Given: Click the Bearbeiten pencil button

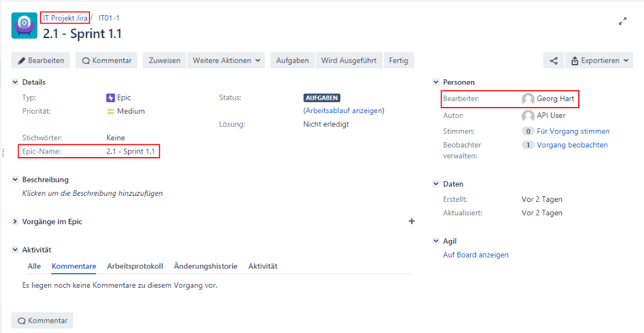Looking at the screenshot, I should [x=41, y=60].
